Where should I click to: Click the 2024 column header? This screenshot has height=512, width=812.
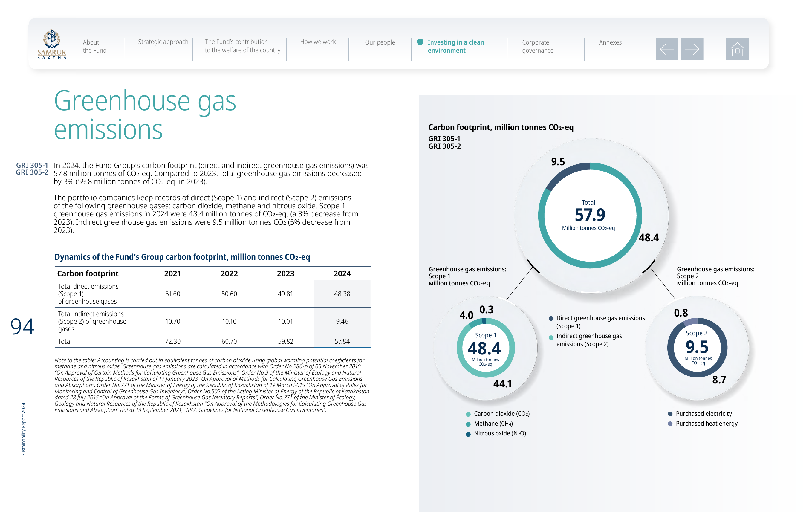pyautogui.click(x=342, y=273)
